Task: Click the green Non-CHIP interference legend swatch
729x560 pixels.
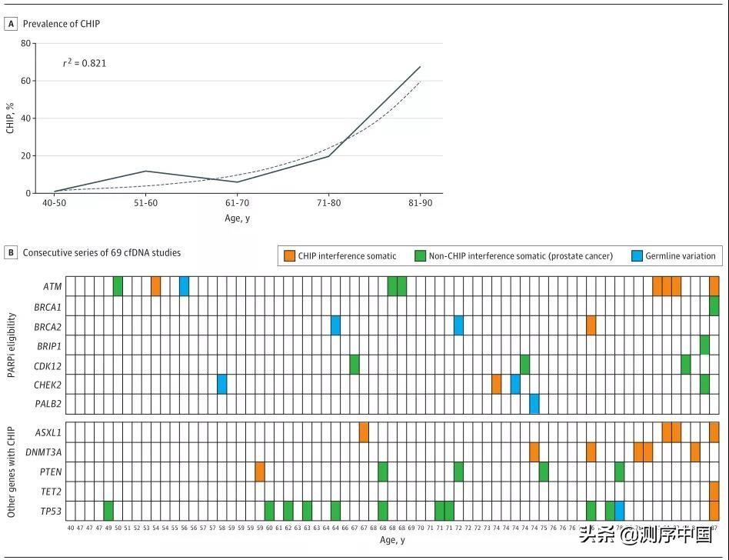Action: [x=420, y=256]
